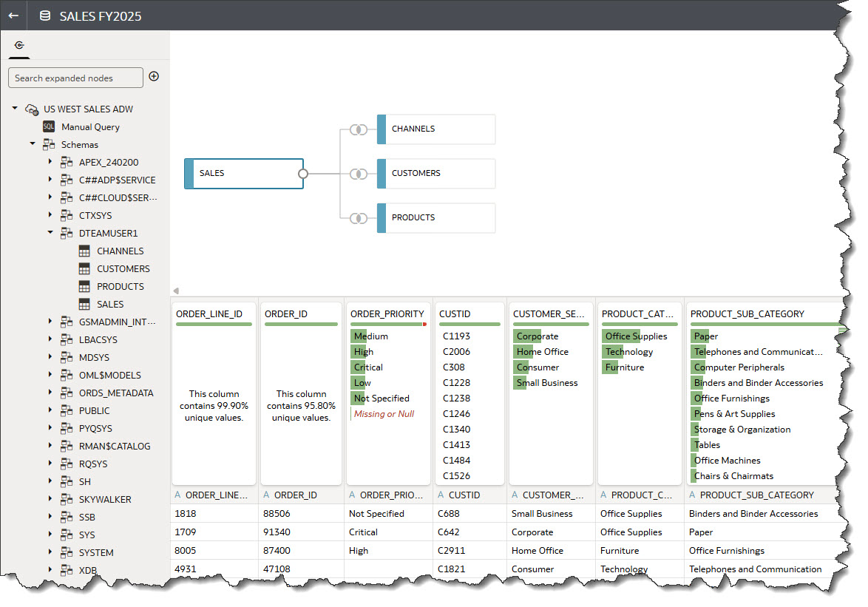The image size is (868, 607).
Task: Select Critical in ORDER_PRIORITY values
Action: (x=368, y=367)
